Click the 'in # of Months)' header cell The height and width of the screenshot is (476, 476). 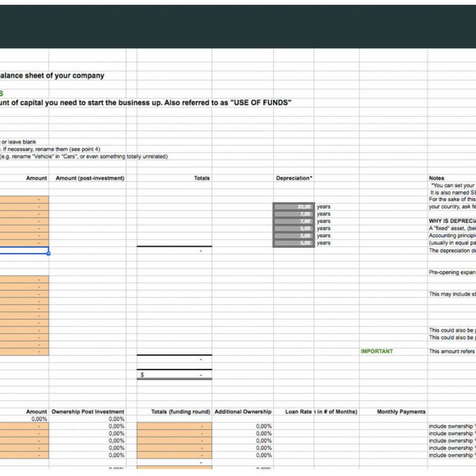click(337, 412)
